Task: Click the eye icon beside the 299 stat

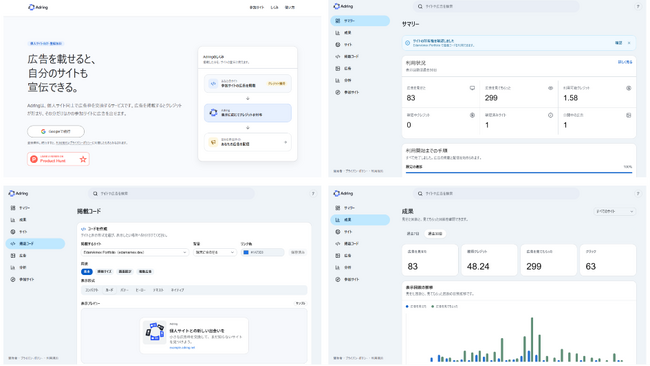Action: (x=551, y=88)
